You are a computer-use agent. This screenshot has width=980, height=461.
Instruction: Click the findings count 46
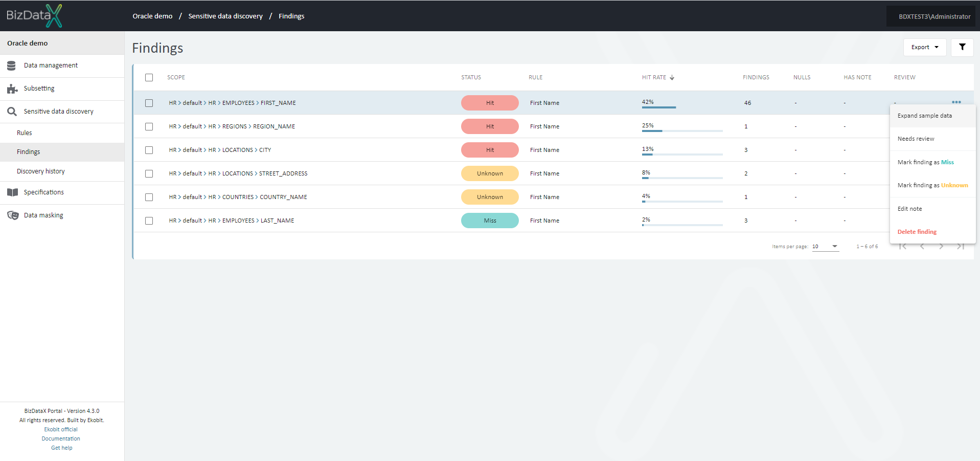[747, 103]
